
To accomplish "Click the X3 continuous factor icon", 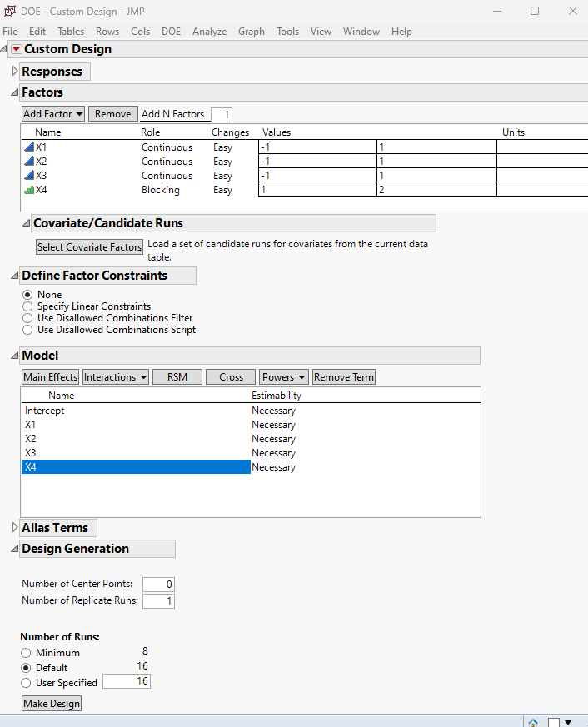I will pyautogui.click(x=29, y=175).
